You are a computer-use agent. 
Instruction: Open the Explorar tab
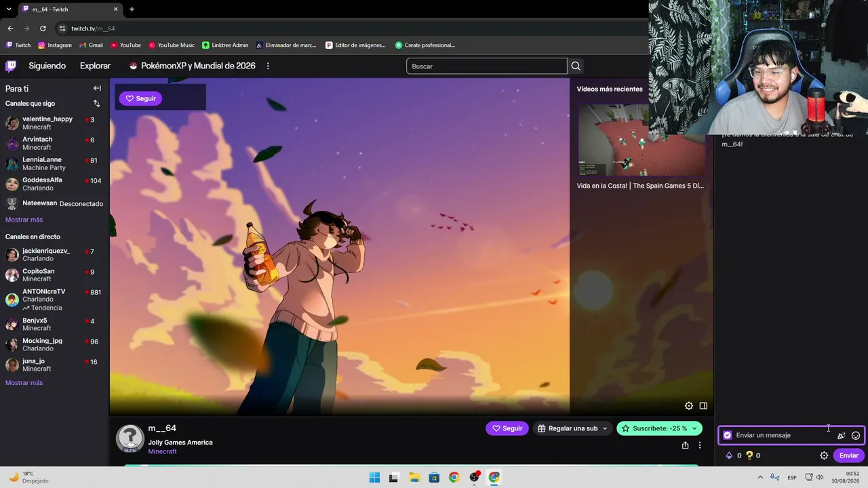click(x=95, y=66)
